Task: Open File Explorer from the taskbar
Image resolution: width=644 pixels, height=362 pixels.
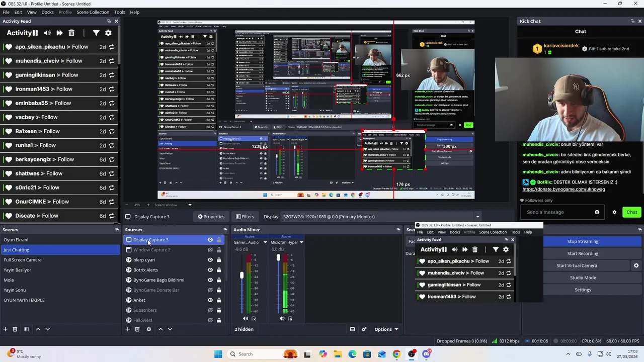Action: [338, 354]
